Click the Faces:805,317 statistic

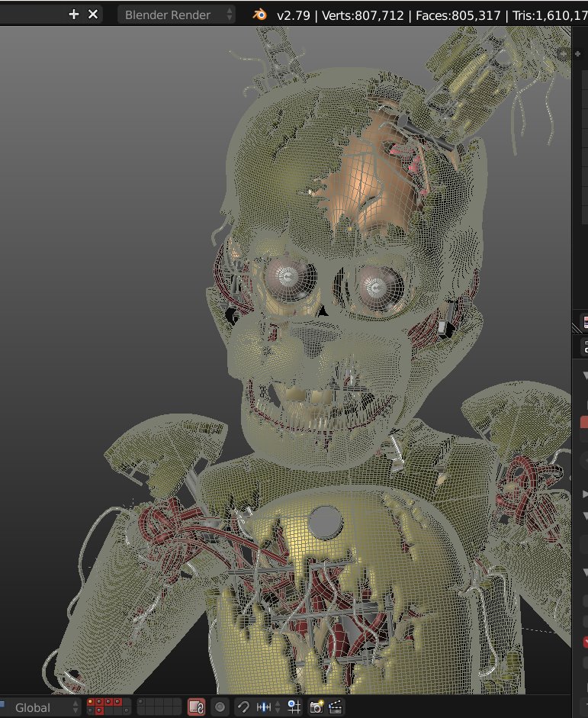458,15
